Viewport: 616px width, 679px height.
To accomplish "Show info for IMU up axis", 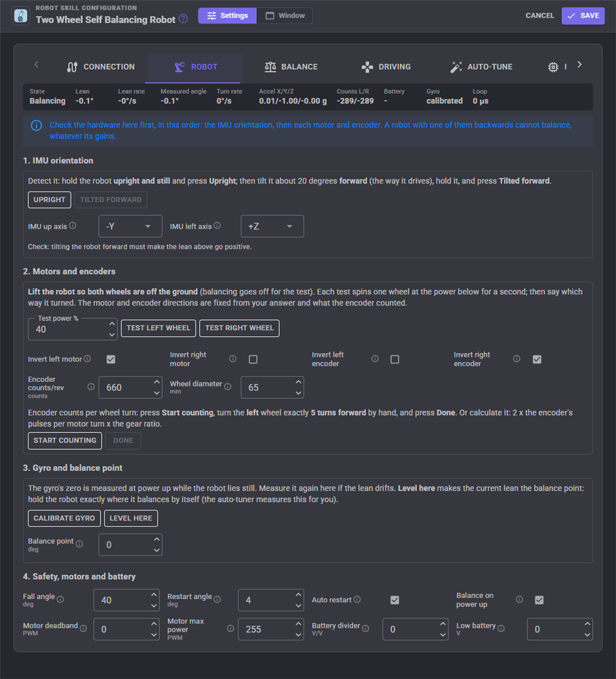I will pyautogui.click(x=73, y=226).
